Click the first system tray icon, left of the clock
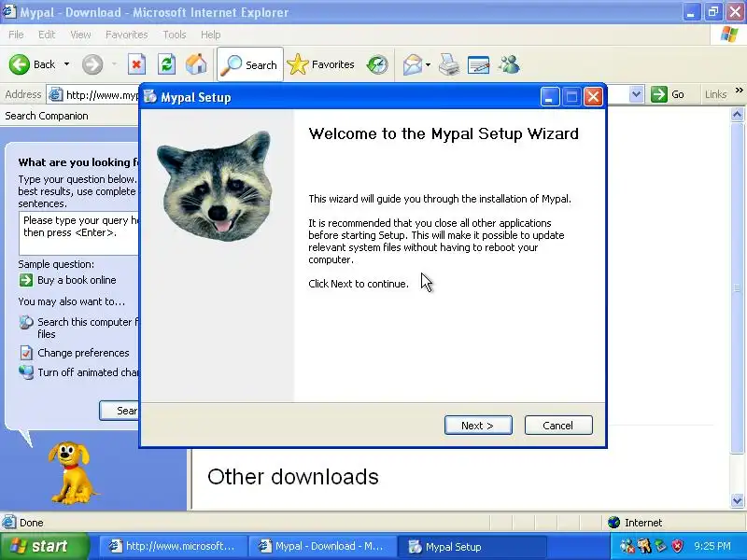The width and height of the screenshot is (747, 560). click(627, 546)
